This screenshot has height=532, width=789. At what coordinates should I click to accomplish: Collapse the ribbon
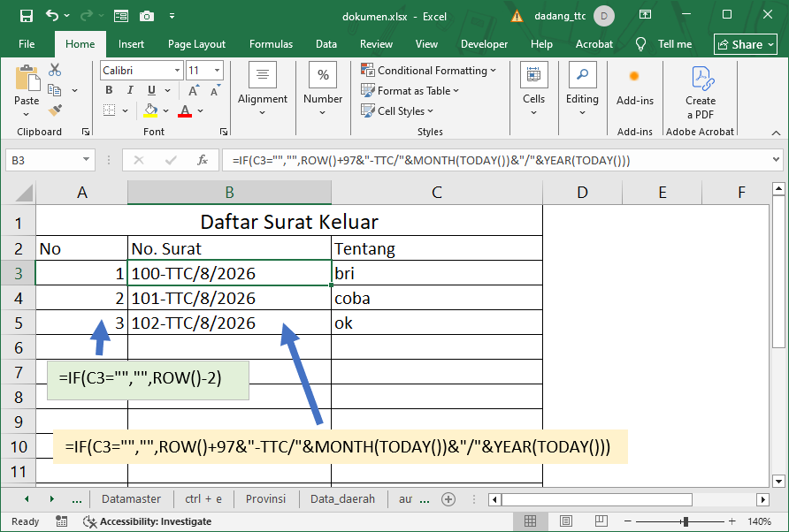pyautogui.click(x=776, y=133)
